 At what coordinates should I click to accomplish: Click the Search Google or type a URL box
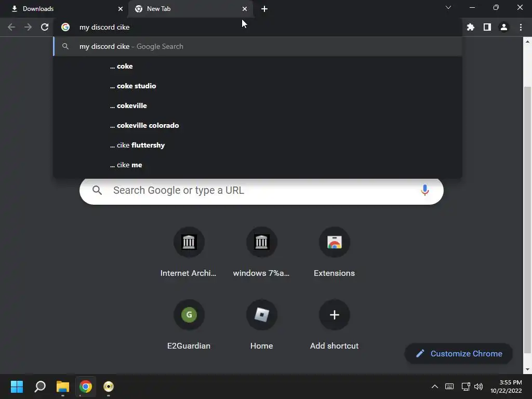(x=261, y=190)
